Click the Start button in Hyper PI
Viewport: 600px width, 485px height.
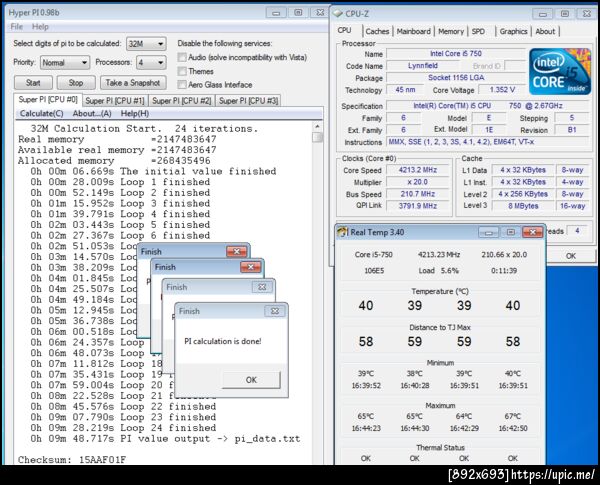pos(33,83)
